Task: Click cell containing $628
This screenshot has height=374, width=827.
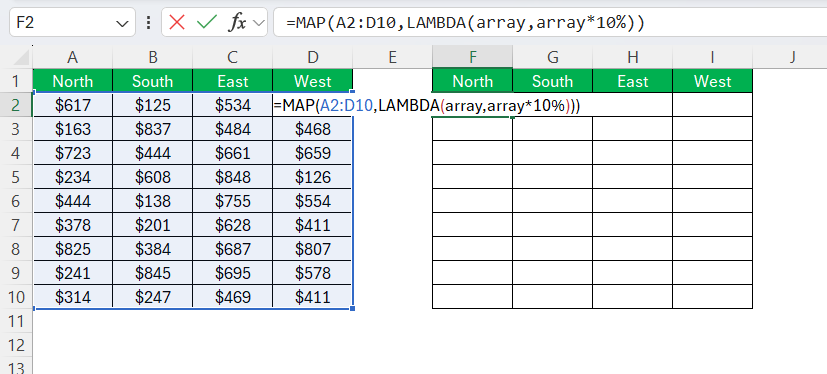Action: click(x=233, y=225)
